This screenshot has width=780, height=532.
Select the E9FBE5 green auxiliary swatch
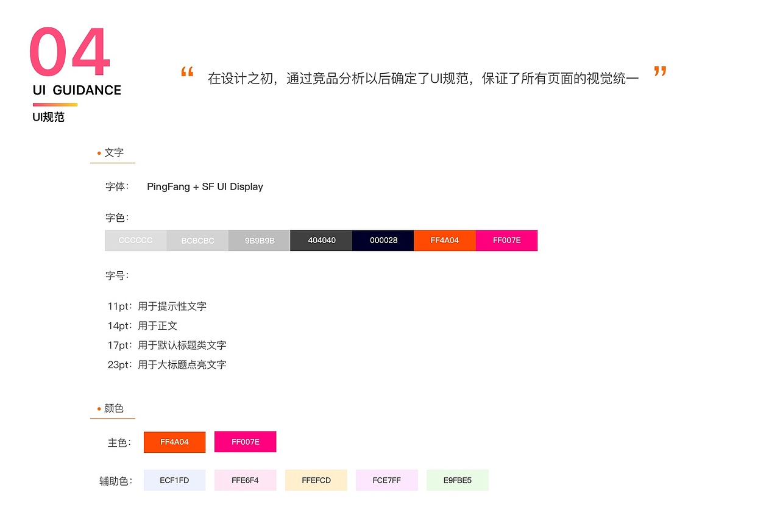point(457,480)
